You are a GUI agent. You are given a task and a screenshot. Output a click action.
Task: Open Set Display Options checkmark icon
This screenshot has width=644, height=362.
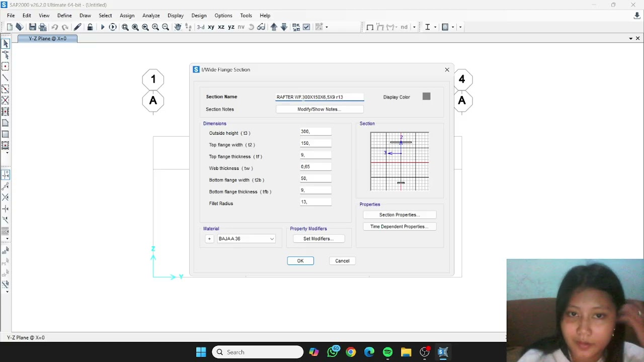306,27
